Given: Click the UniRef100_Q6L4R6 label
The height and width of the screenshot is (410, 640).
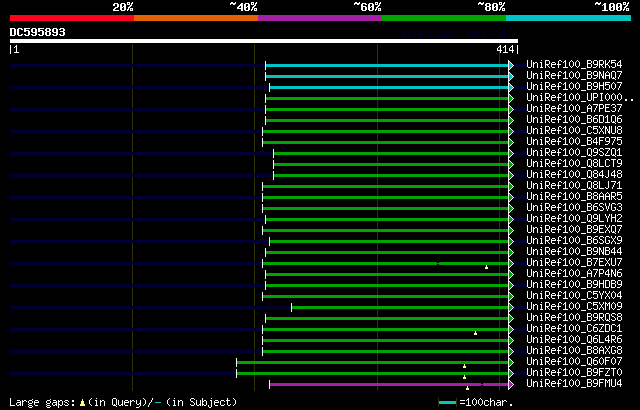Looking at the screenshot, I should 574,340.
